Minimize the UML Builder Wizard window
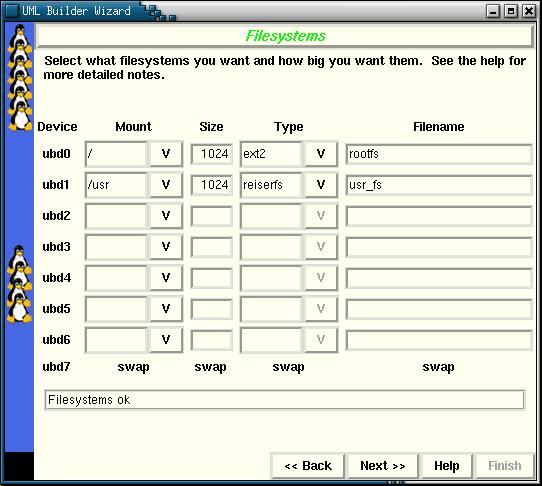This screenshot has width=542, height=486. click(x=493, y=11)
